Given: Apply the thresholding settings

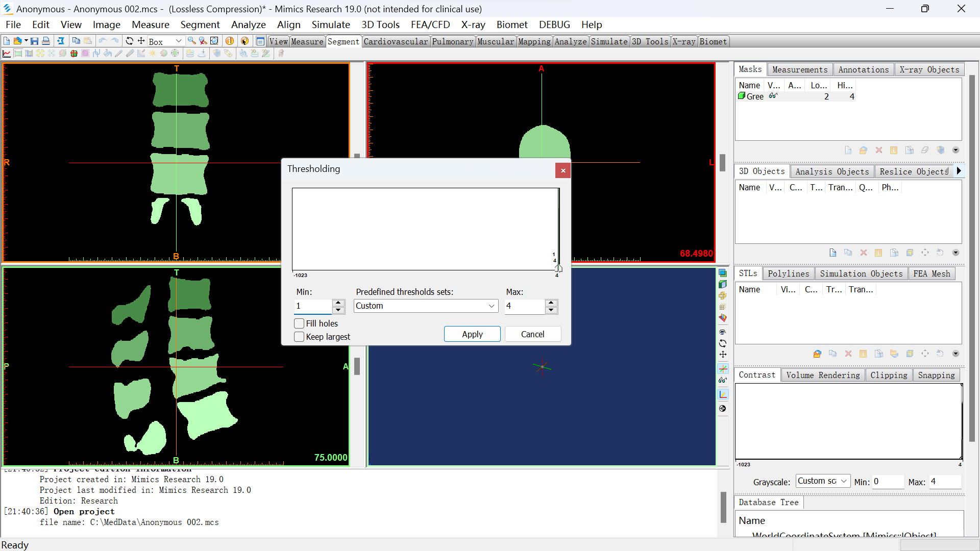Looking at the screenshot, I should pos(472,334).
